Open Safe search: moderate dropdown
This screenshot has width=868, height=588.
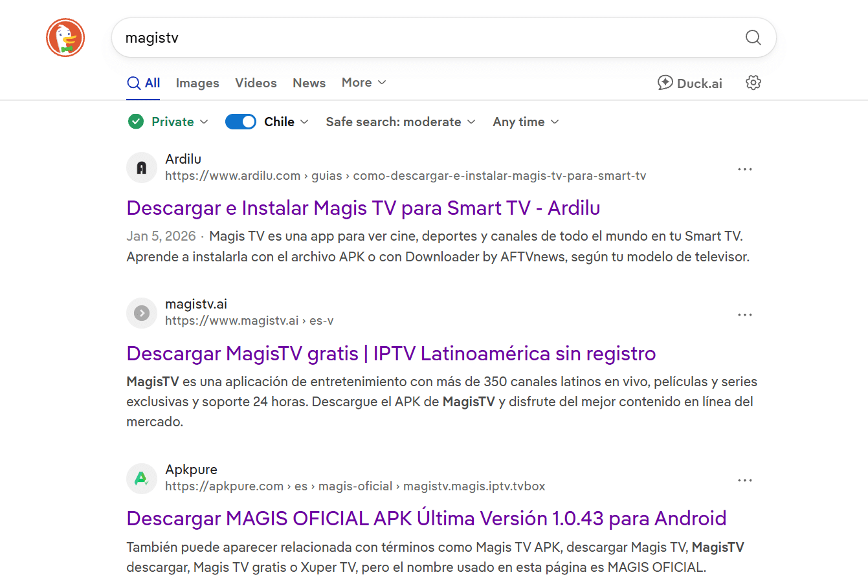(x=401, y=122)
